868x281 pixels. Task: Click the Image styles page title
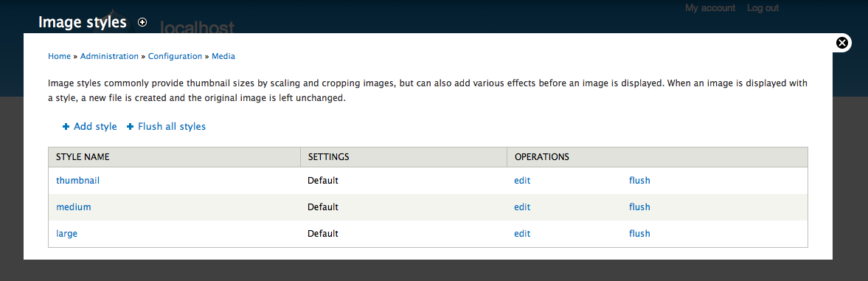click(83, 22)
